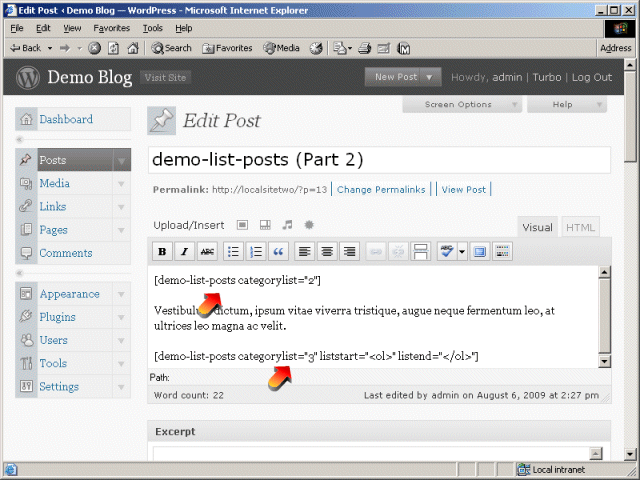Add an image via Upload/Insert

[242, 225]
